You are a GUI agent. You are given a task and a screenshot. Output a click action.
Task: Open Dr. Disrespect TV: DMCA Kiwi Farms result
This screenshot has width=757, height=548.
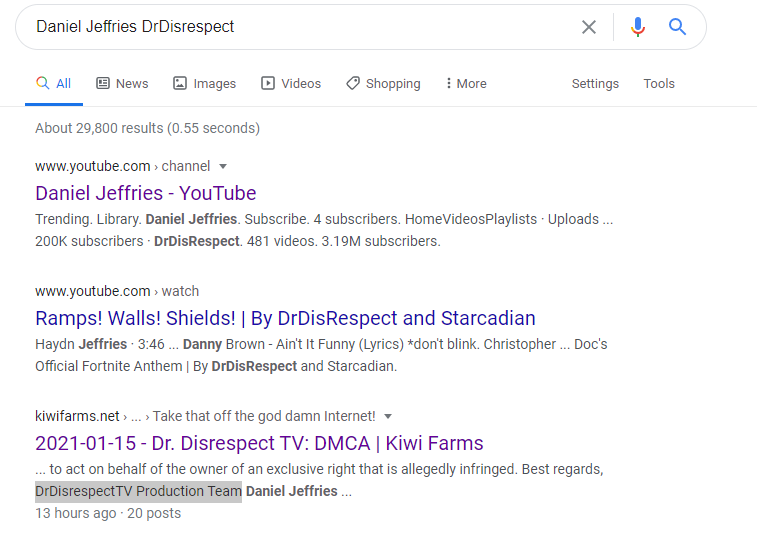(259, 443)
